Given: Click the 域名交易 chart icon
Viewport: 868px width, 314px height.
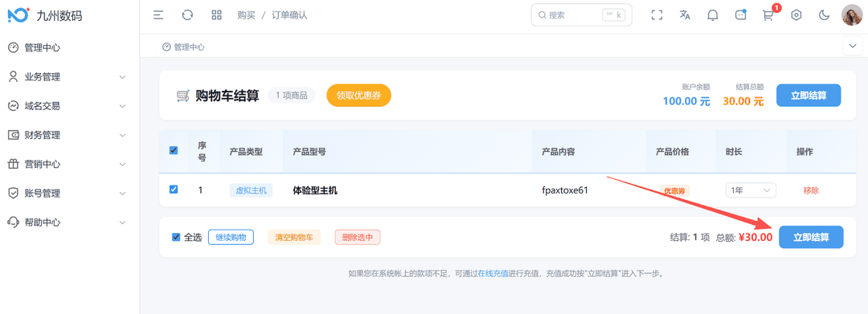Looking at the screenshot, I should coord(14,106).
